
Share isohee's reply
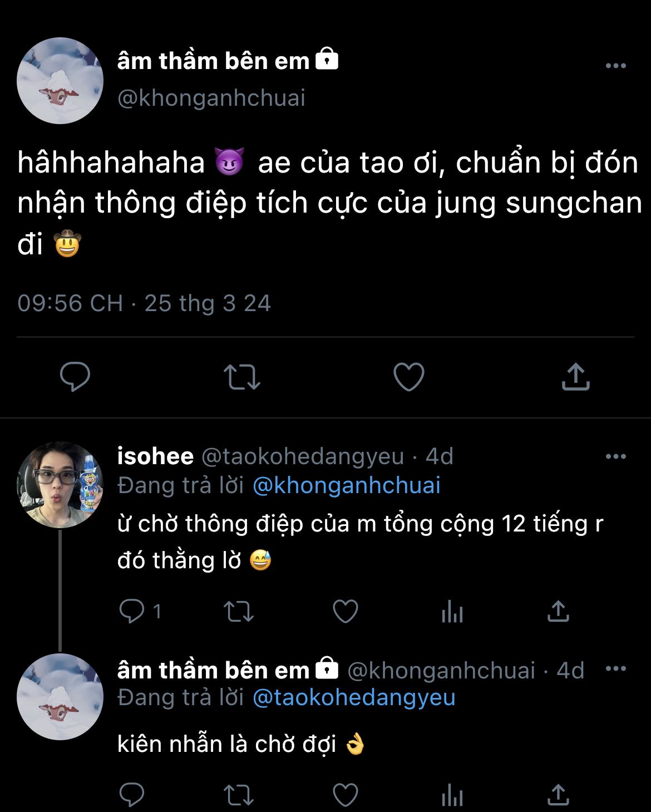pos(558,612)
